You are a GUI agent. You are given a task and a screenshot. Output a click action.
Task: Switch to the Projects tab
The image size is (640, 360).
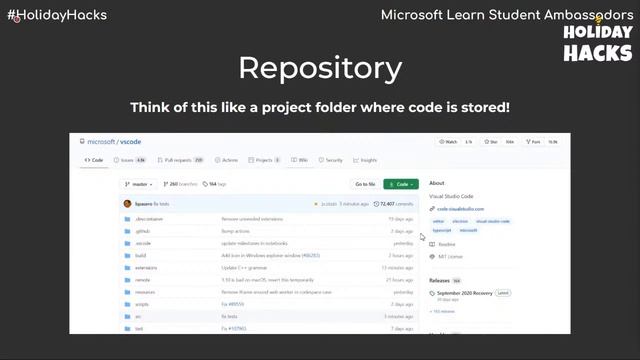(x=264, y=160)
